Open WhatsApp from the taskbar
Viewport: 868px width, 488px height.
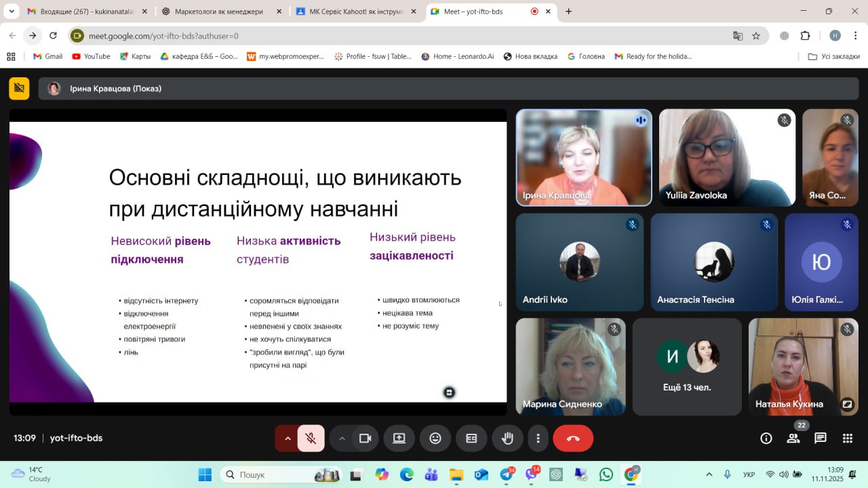pos(606,474)
